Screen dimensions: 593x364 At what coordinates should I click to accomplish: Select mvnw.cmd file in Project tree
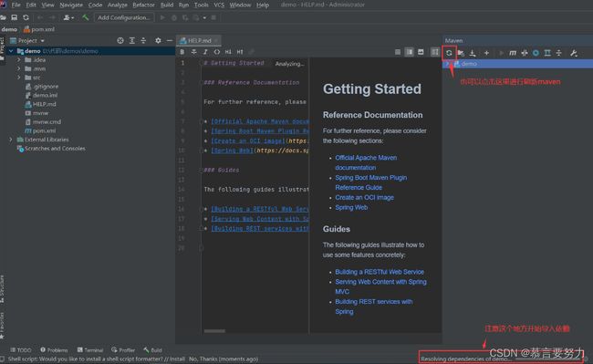43,121
